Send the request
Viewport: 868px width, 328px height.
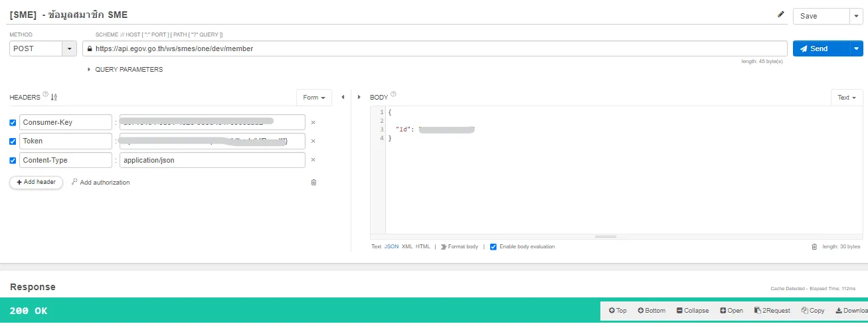coord(821,48)
